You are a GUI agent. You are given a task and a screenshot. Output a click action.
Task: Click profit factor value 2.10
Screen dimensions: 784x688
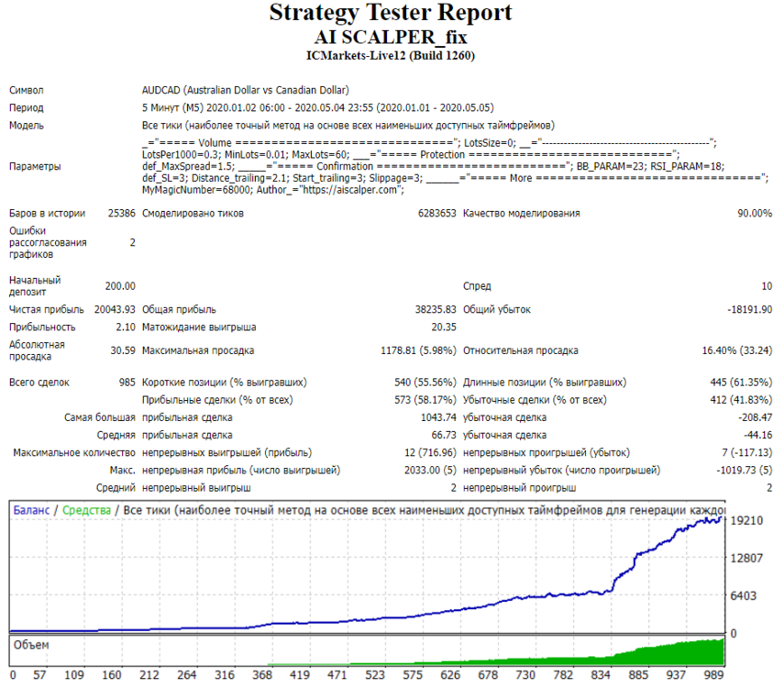pyautogui.click(x=126, y=327)
